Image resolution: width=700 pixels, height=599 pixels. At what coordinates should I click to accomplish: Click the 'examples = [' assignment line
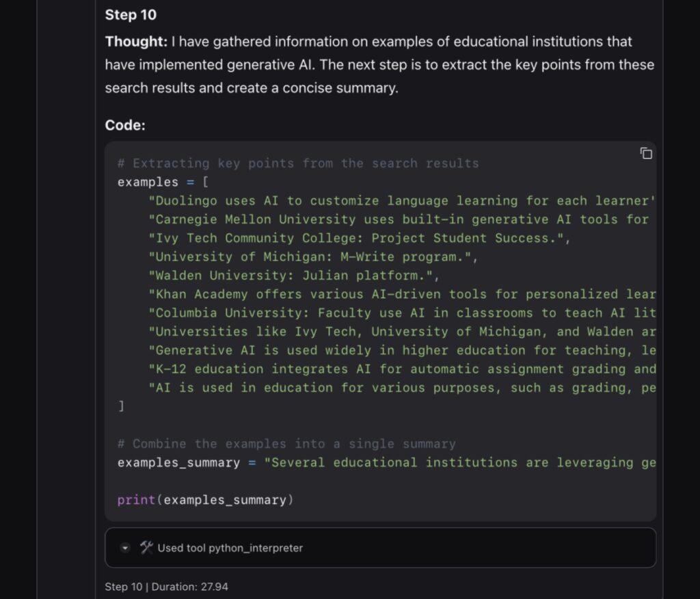pos(163,182)
